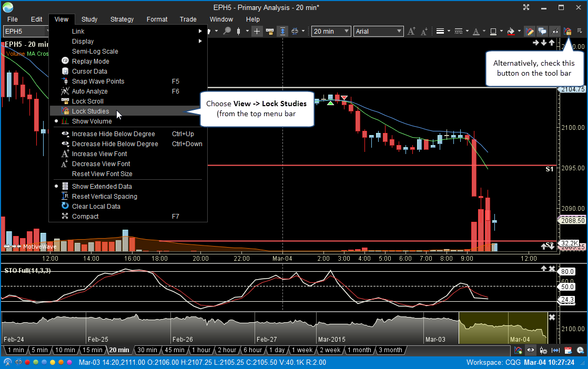
Task: Choose Lock Studies in the View menu
Action: 128,111
